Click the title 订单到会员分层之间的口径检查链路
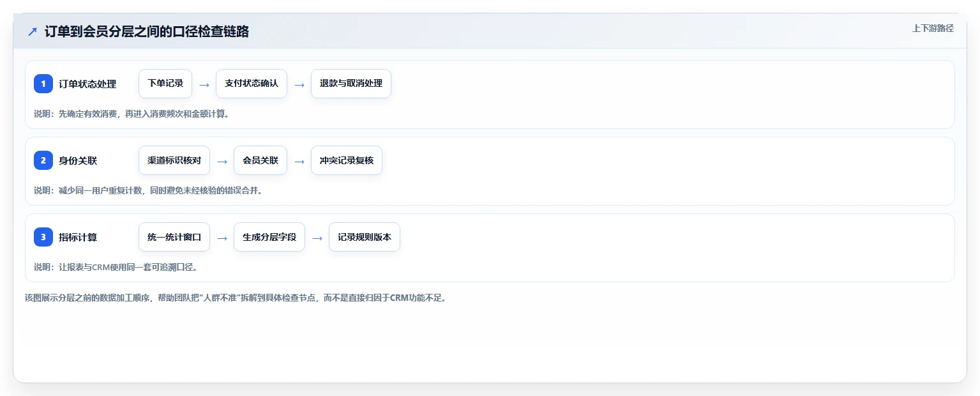The width and height of the screenshot is (980, 396). [147, 32]
